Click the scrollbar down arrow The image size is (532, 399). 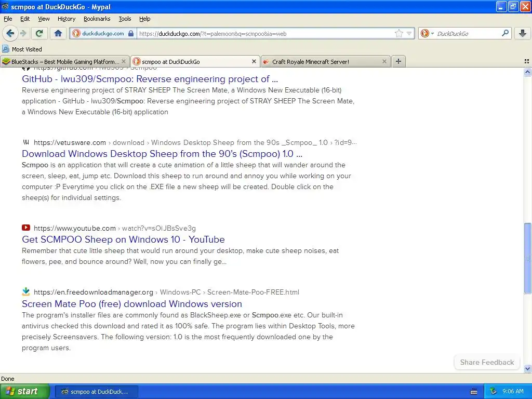[x=527, y=368]
